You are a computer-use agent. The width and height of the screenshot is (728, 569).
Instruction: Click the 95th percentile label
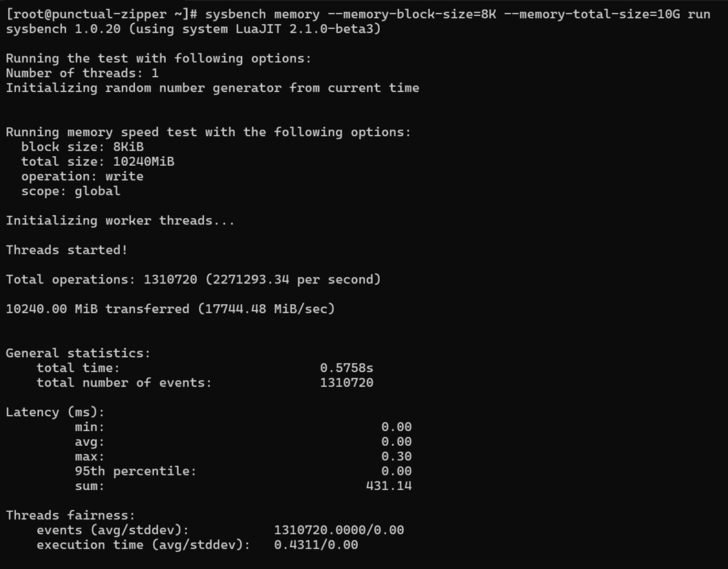tap(136, 471)
